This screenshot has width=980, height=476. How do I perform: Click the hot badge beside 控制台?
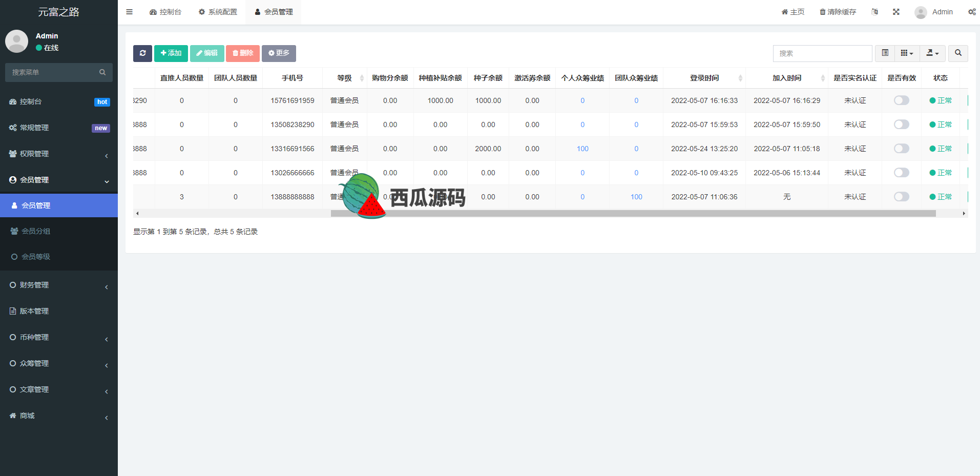[102, 102]
